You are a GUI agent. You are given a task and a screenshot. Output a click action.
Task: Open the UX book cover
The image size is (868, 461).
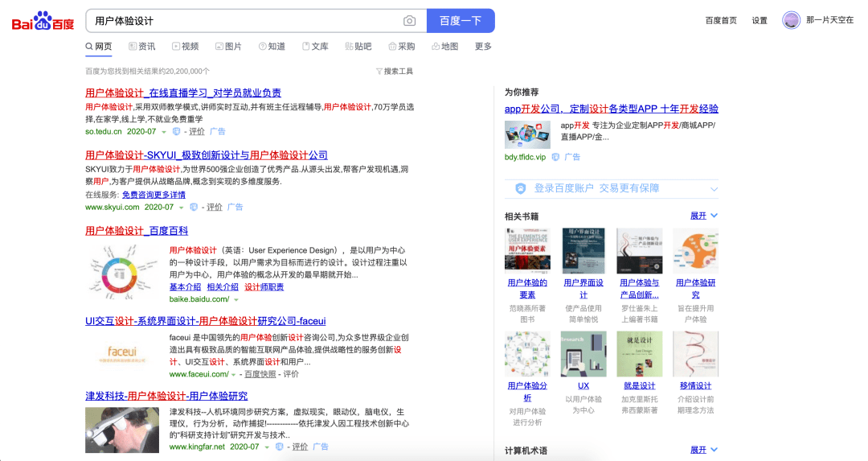coord(583,354)
